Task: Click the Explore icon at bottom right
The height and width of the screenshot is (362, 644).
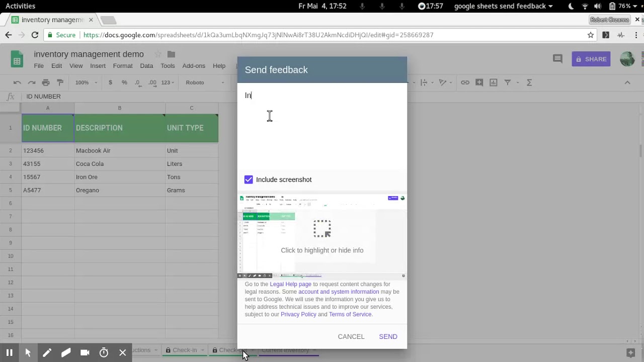Action: [x=630, y=353]
